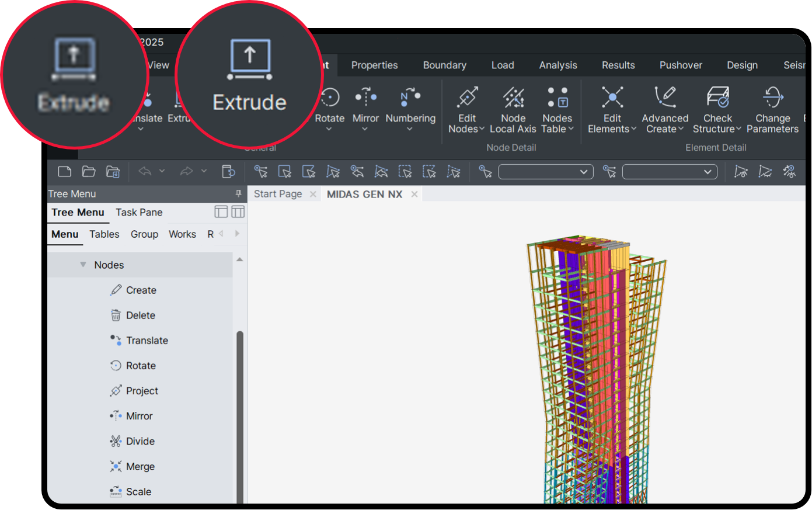
Task: Open the Results ribbon tab
Action: tap(618, 65)
